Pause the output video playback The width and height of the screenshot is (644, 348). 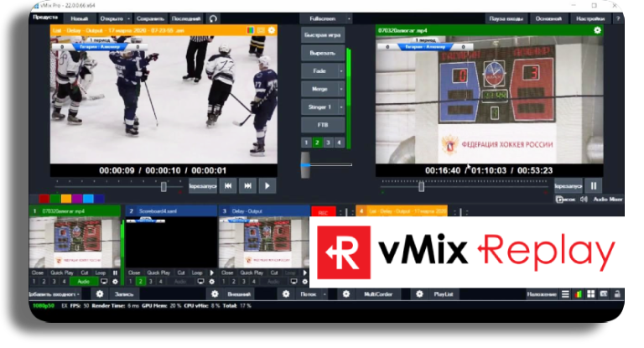(x=594, y=186)
